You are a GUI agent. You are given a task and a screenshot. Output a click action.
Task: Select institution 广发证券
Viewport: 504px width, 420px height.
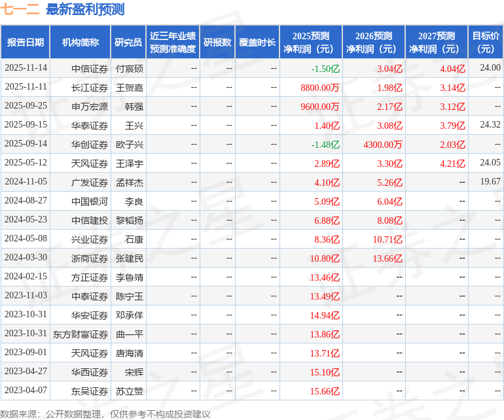90,183
